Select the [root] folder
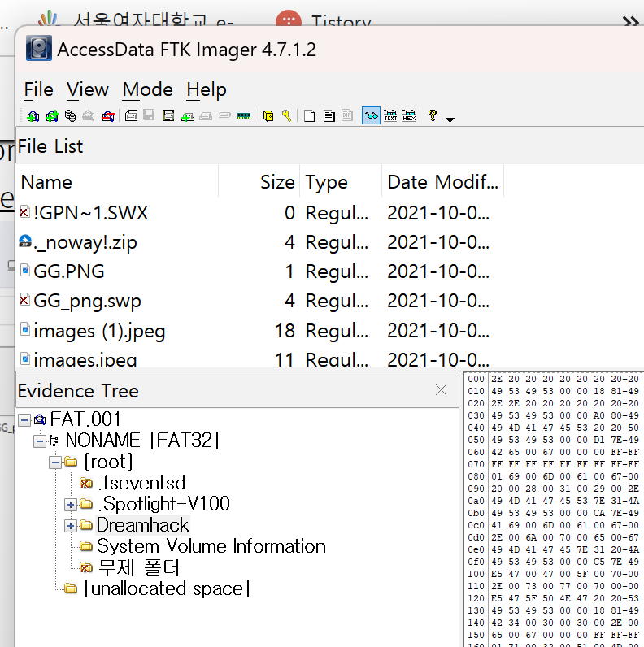This screenshot has height=647, width=644. pyautogui.click(x=109, y=462)
